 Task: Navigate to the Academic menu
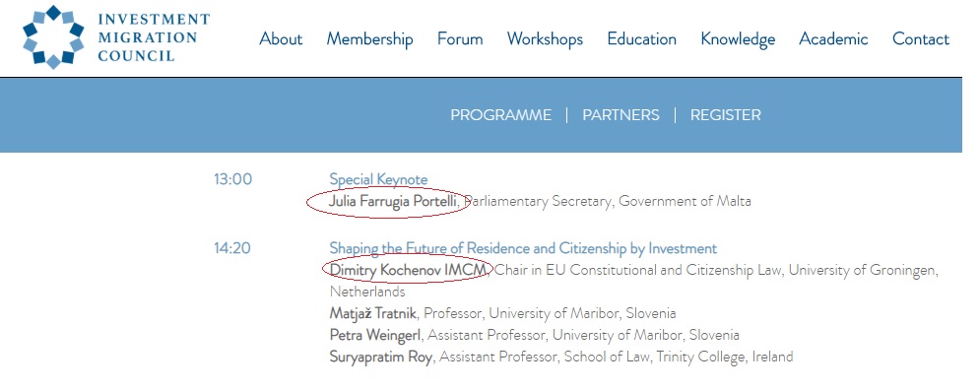pyautogui.click(x=834, y=38)
